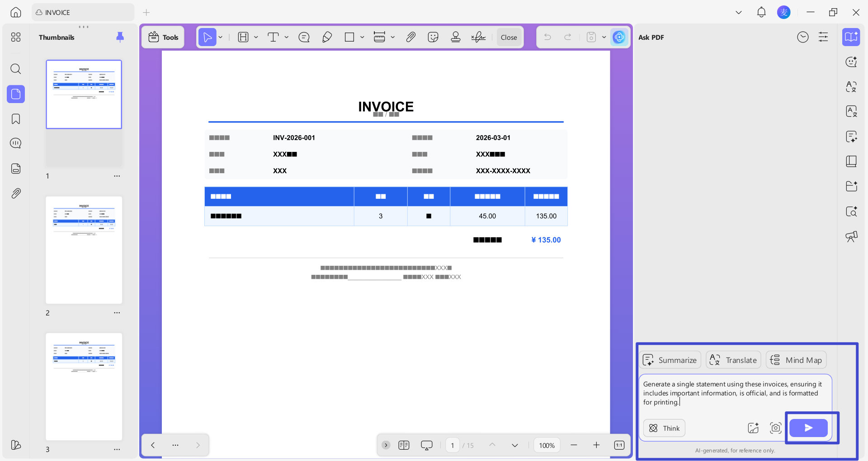
Task: Open the AI chat bot icon
Action: pos(851,62)
